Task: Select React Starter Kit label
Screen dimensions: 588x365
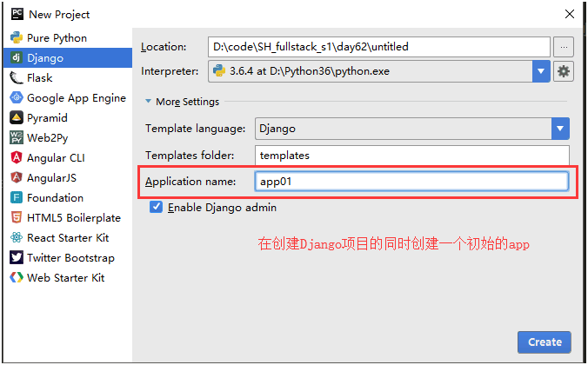Action: pos(68,237)
